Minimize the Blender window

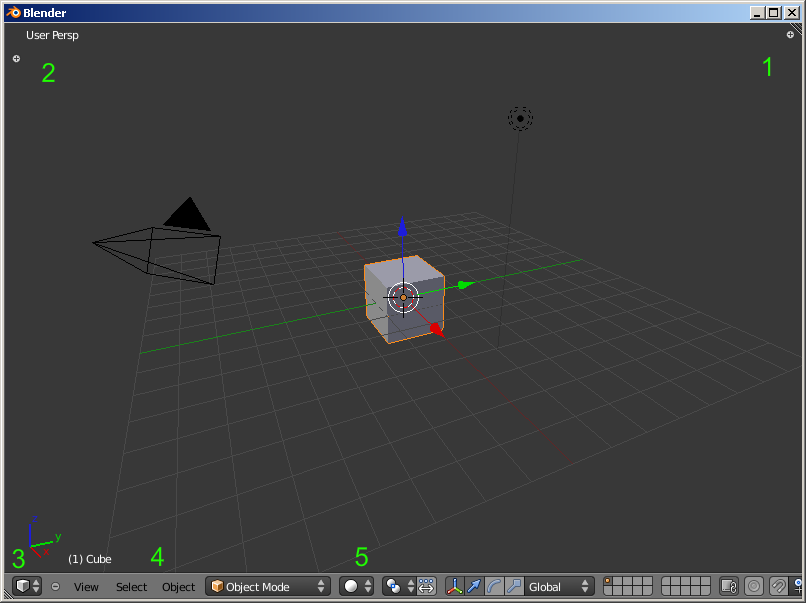756,13
